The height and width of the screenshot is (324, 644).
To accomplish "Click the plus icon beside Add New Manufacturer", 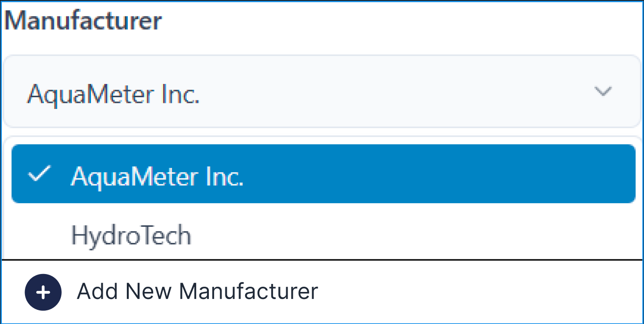I will tap(43, 292).
